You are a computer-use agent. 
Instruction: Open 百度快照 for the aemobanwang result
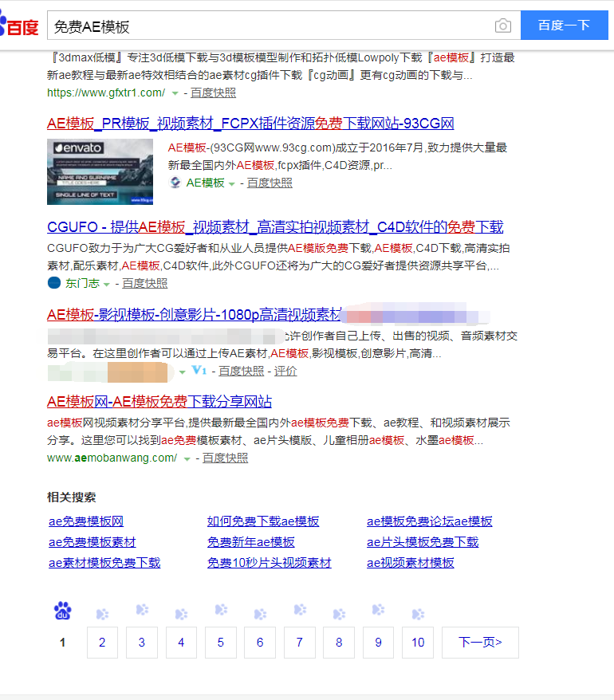[x=225, y=458]
